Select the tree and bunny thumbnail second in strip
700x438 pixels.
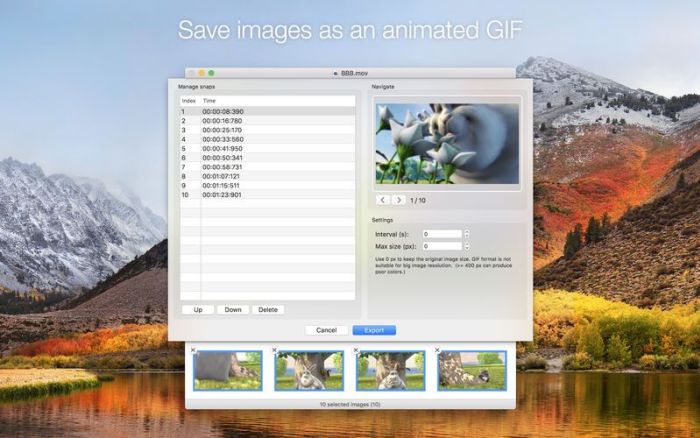click(309, 371)
